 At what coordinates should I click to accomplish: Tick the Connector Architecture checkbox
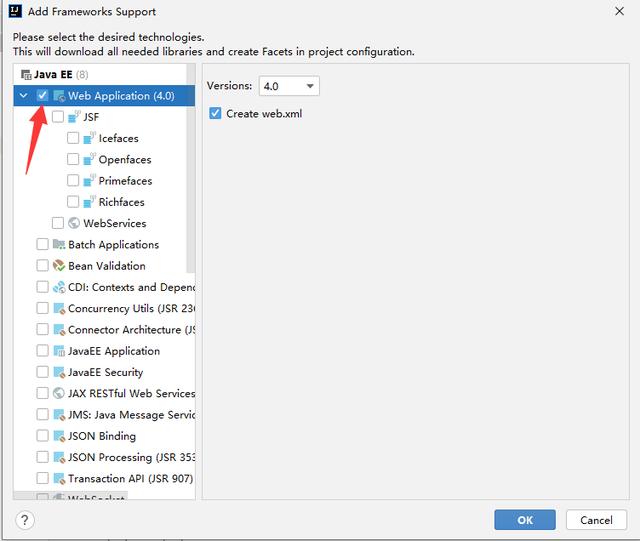[x=42, y=329]
